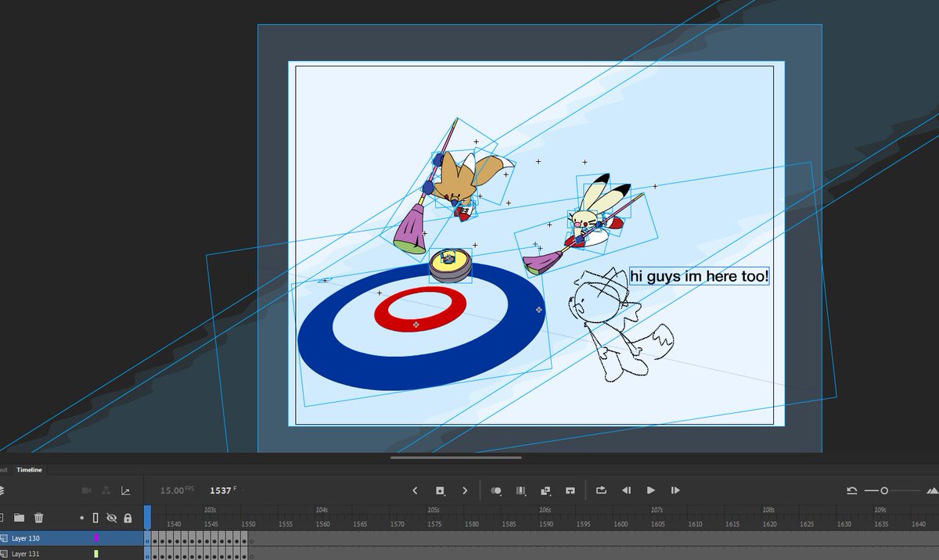Image resolution: width=939 pixels, height=560 pixels.
Task: Enable Onion Skin Outlines
Action: coord(520,490)
